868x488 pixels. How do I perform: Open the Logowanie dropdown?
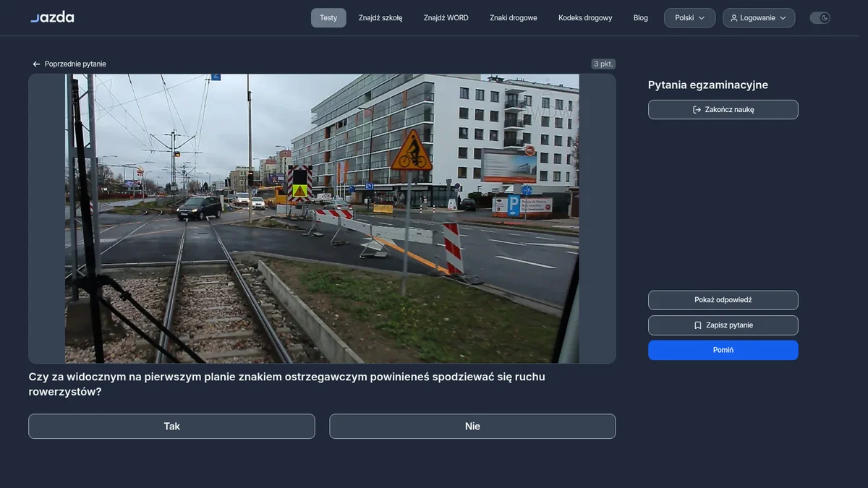759,18
